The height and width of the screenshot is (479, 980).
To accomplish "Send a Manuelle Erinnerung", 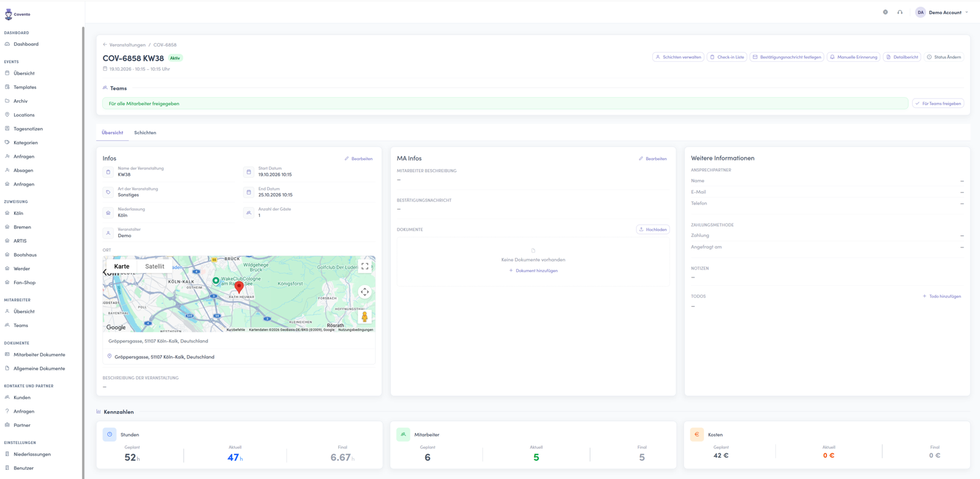I will pyautogui.click(x=853, y=57).
